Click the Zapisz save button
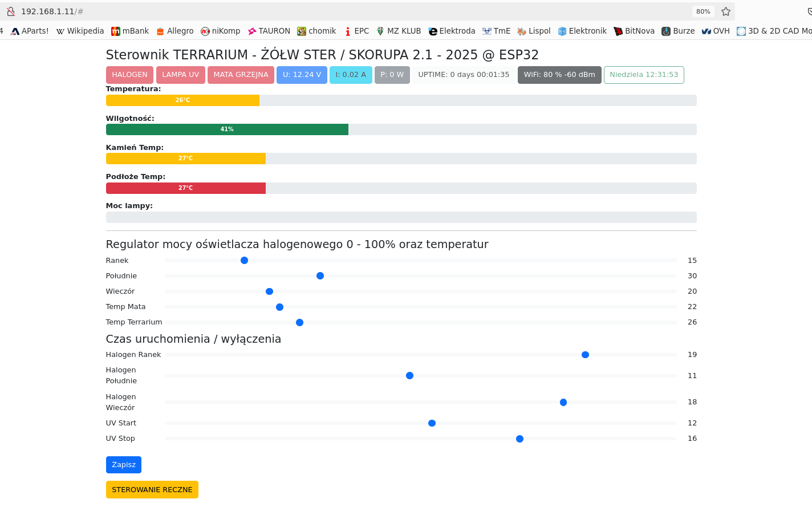The height and width of the screenshot is (507, 812). coord(124,465)
